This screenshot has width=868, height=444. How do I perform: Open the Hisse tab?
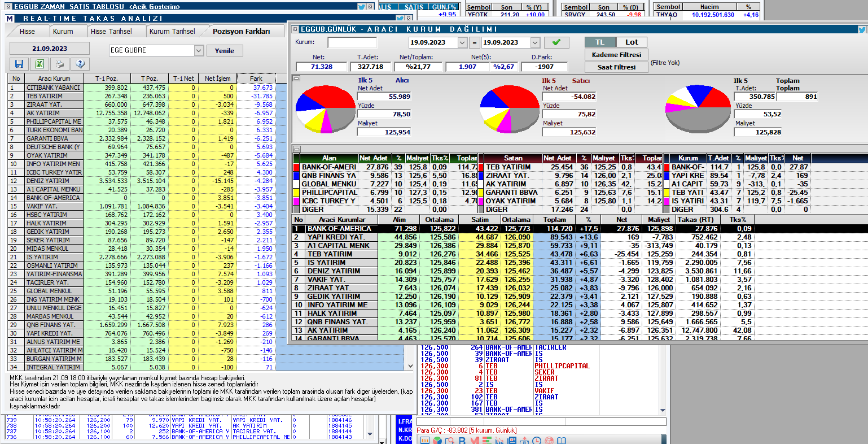click(27, 32)
